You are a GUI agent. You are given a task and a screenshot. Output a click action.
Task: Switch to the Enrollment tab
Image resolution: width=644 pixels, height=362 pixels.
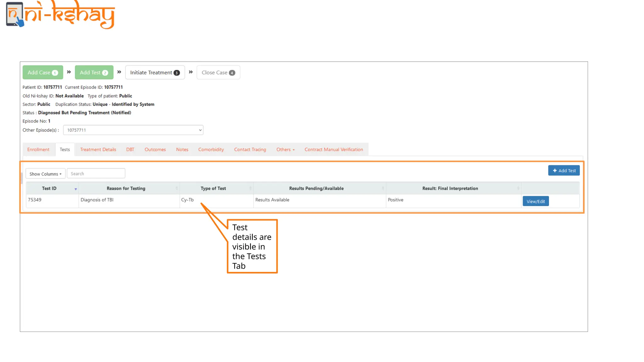click(38, 150)
